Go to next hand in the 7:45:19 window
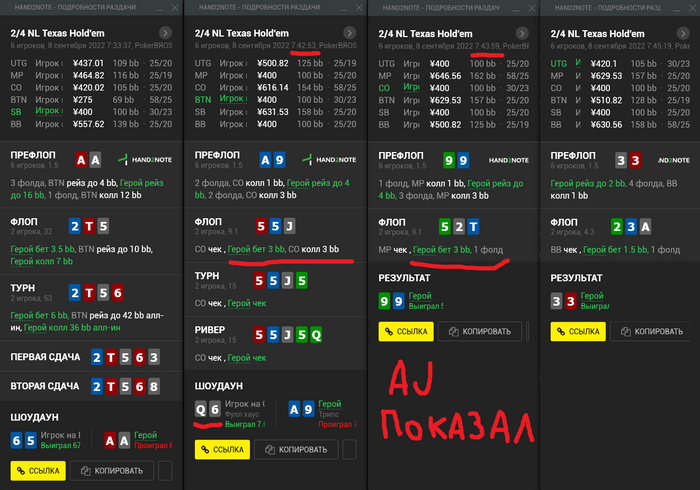 683,33
